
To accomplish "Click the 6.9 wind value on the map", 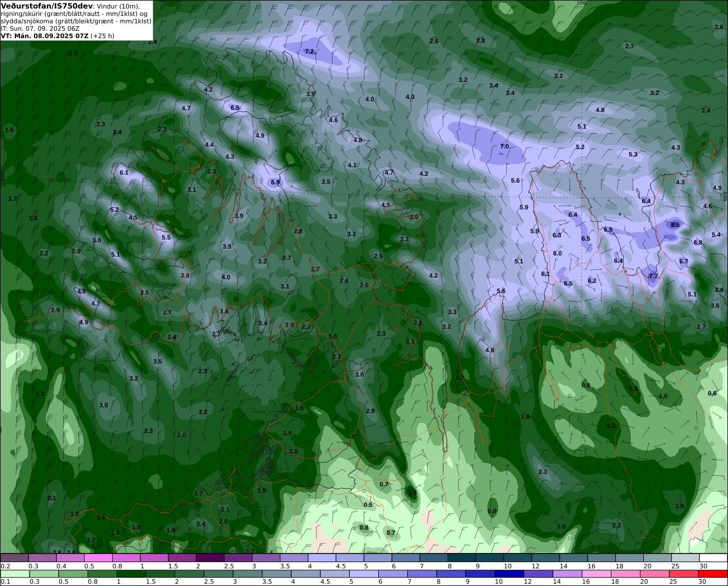I will pos(275,182).
